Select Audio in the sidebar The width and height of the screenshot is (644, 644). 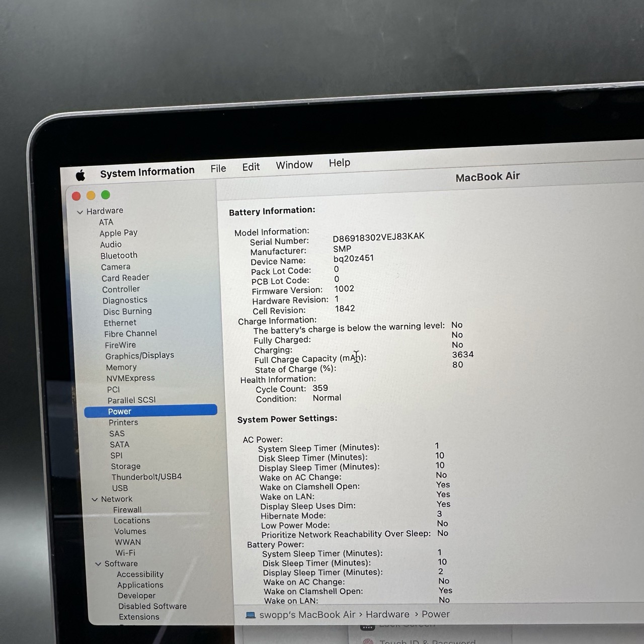click(x=111, y=245)
